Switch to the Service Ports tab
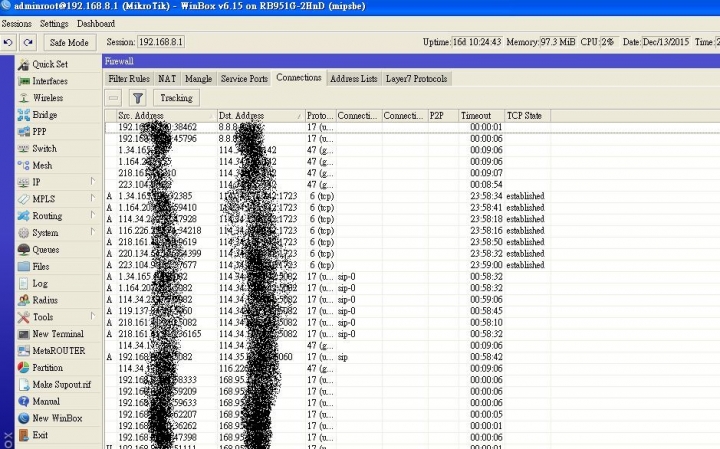This screenshot has width=720, height=449. click(244, 79)
